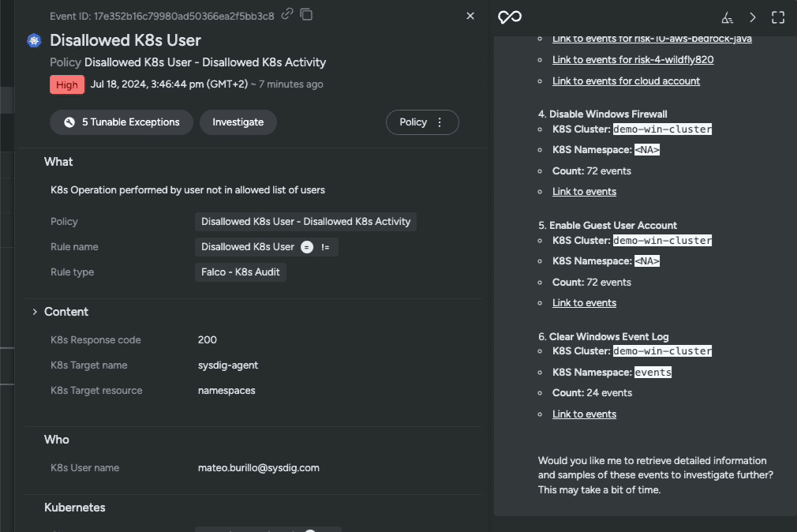Open events link under Clear Windows Event Log
The width and height of the screenshot is (797, 532).
click(585, 414)
